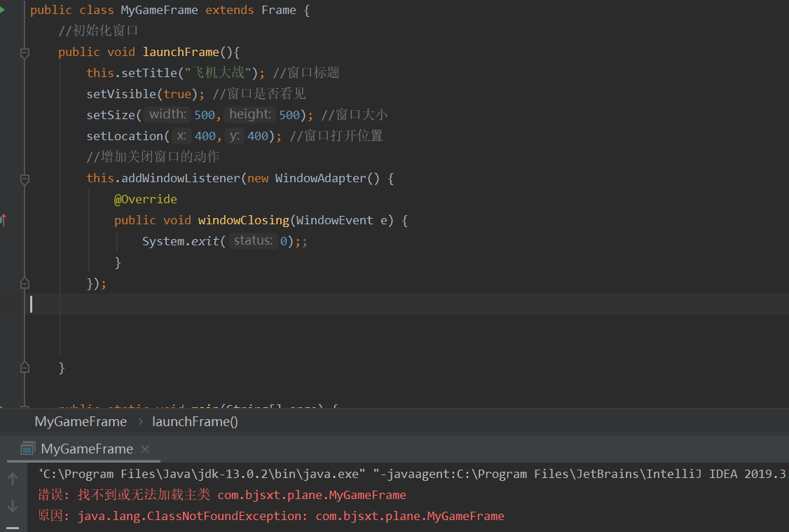This screenshot has width=789, height=532.
Task: Click the green run gutter icon by class declaration
Action: (2, 10)
